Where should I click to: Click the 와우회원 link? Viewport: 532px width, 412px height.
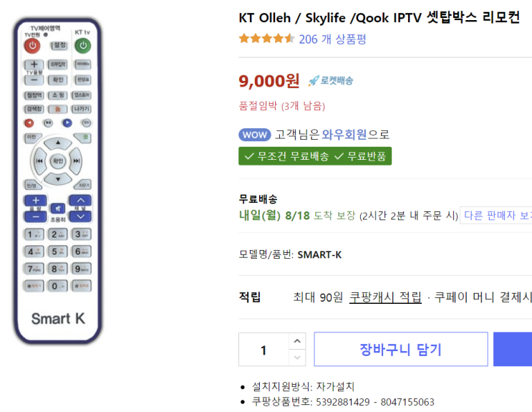click(x=344, y=134)
